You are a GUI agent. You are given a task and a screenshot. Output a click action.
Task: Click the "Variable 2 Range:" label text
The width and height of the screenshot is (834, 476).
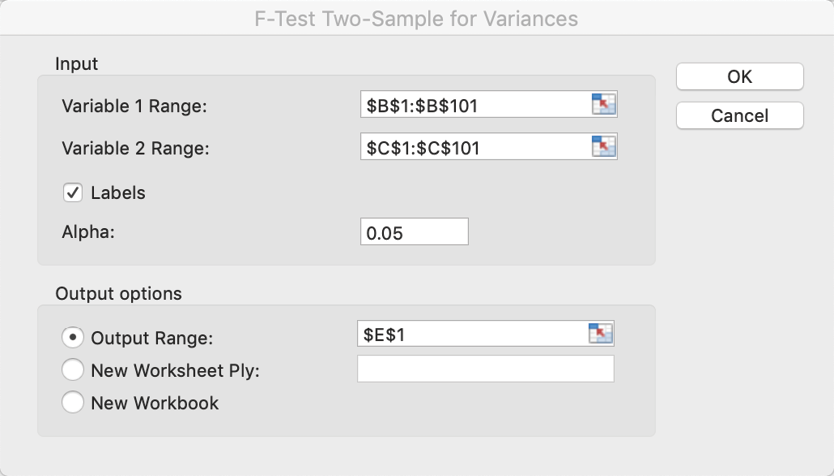click(x=135, y=149)
